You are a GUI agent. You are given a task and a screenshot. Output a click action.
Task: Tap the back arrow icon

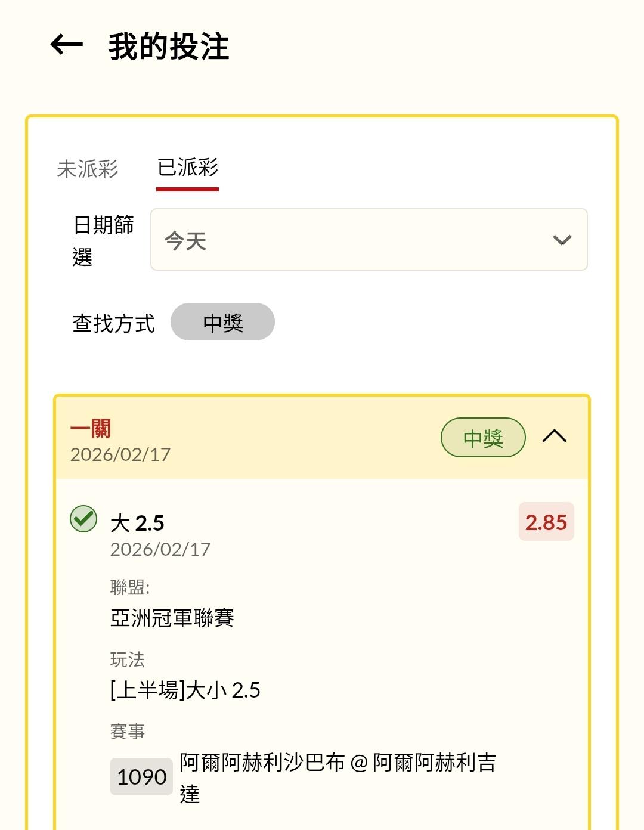[x=66, y=45]
